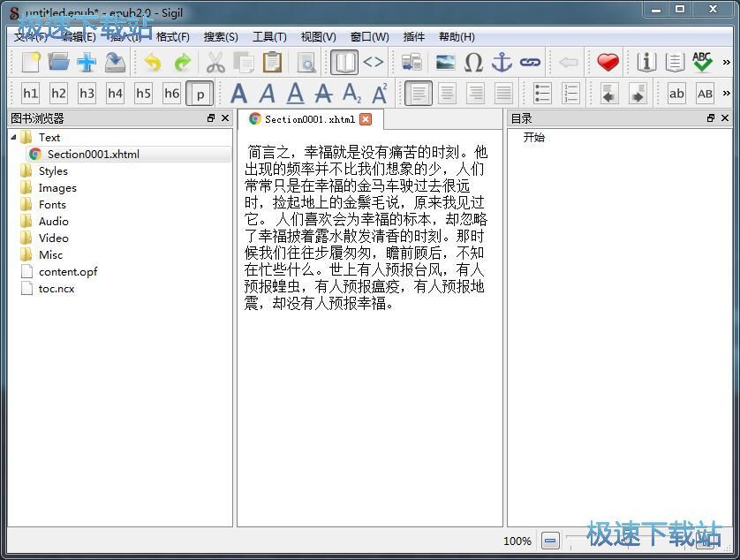Undo the last edit
The height and width of the screenshot is (560, 740).
pos(153,62)
